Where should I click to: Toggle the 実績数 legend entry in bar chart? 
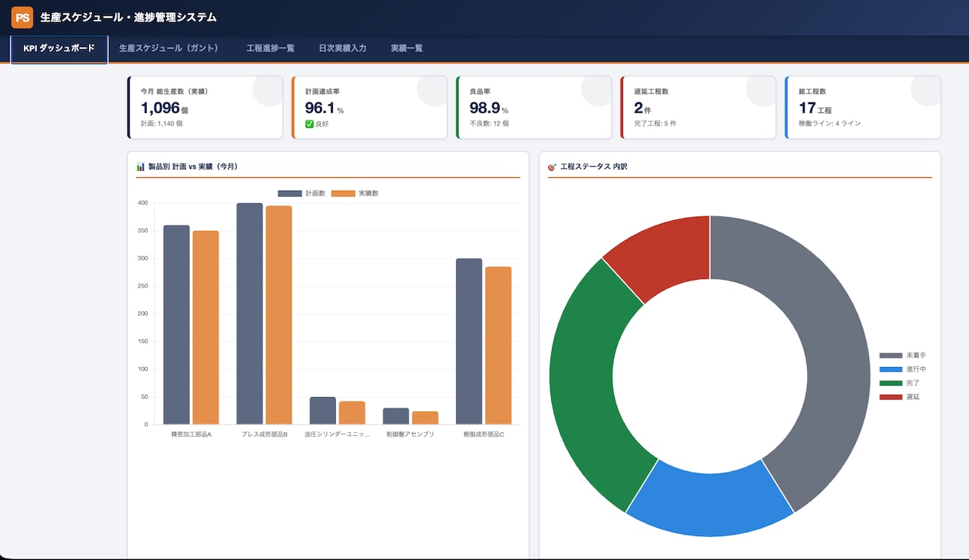pos(354,193)
